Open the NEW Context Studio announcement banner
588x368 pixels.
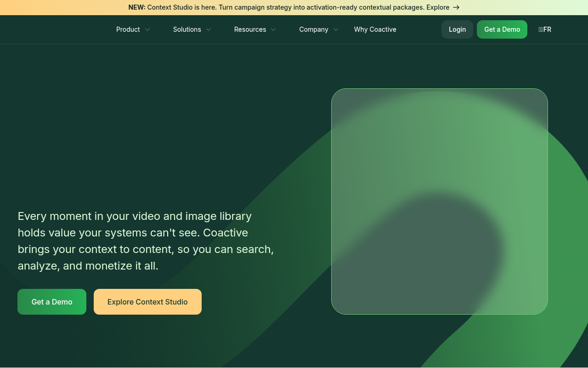(294, 7)
